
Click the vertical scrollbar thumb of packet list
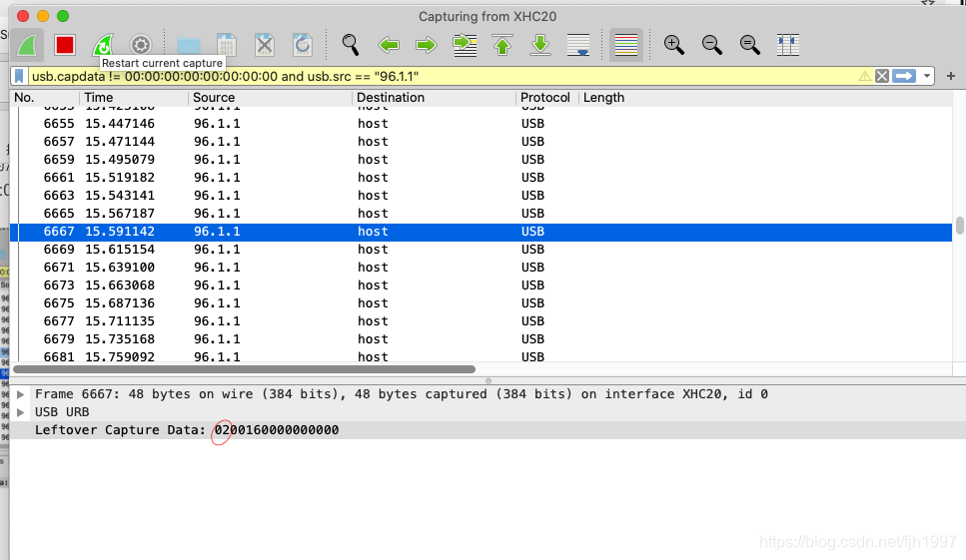click(959, 226)
